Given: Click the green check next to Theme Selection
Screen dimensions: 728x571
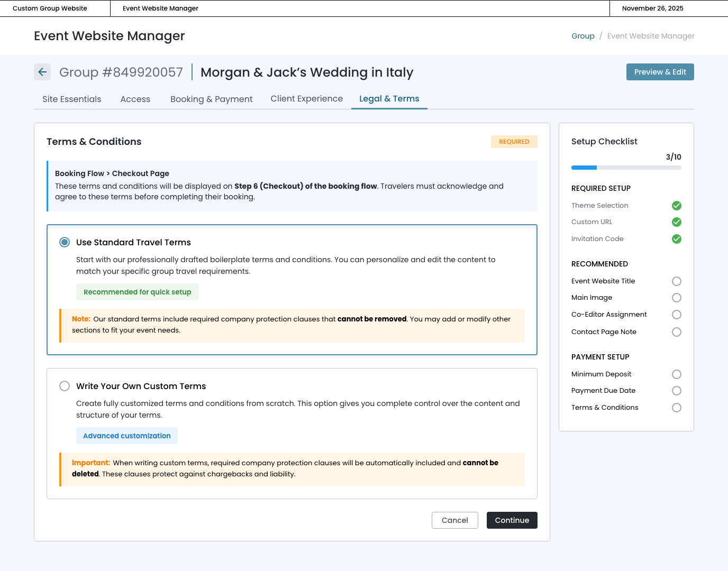Looking at the screenshot, I should coord(676,206).
